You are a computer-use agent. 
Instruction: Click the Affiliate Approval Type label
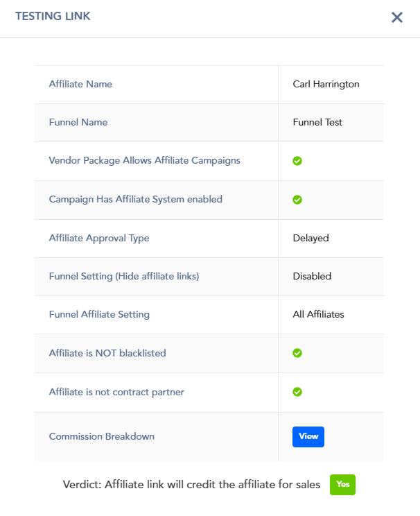click(x=99, y=239)
